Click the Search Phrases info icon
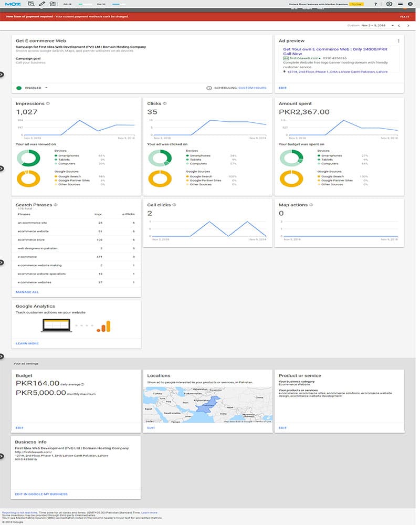Screen dimensions: 420x525 click(x=56, y=205)
